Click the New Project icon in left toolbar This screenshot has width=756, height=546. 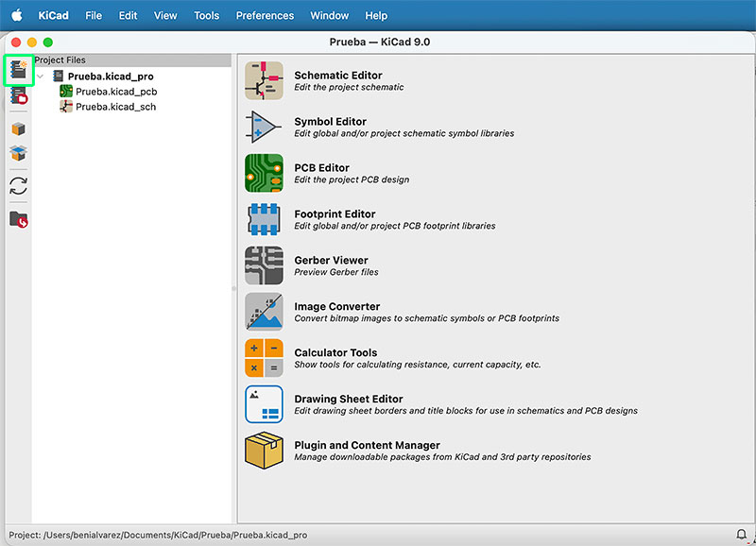[18, 70]
